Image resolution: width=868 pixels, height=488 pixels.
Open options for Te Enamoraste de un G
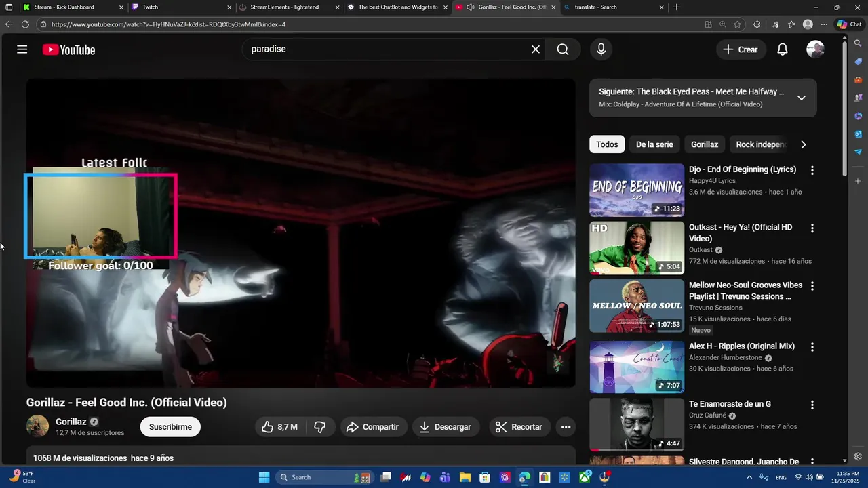click(812, 405)
